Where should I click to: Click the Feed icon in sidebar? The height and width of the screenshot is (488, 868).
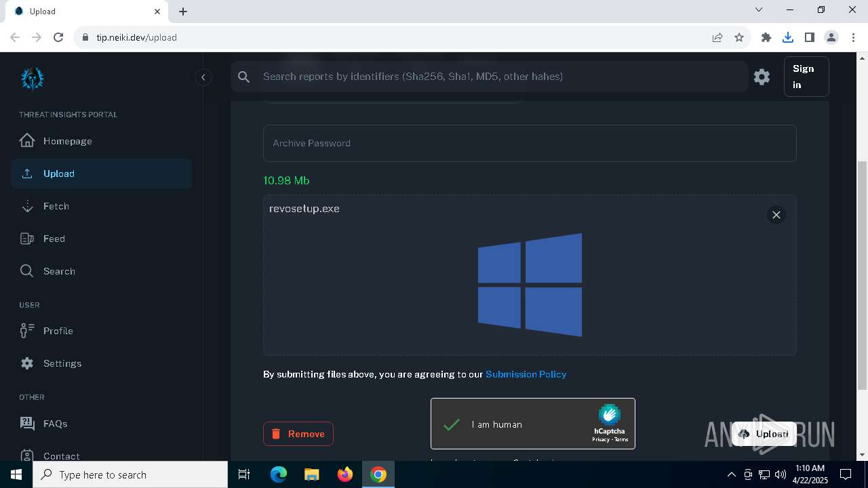tap(27, 239)
